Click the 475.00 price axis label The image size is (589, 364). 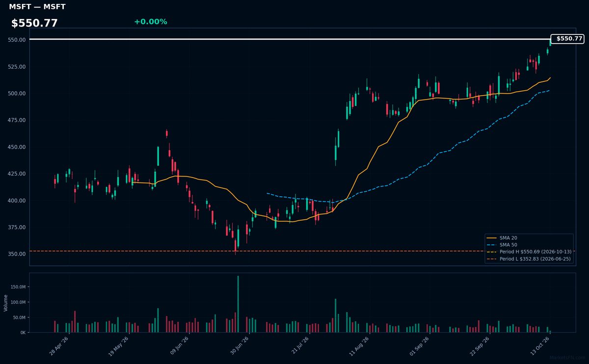tap(17, 120)
